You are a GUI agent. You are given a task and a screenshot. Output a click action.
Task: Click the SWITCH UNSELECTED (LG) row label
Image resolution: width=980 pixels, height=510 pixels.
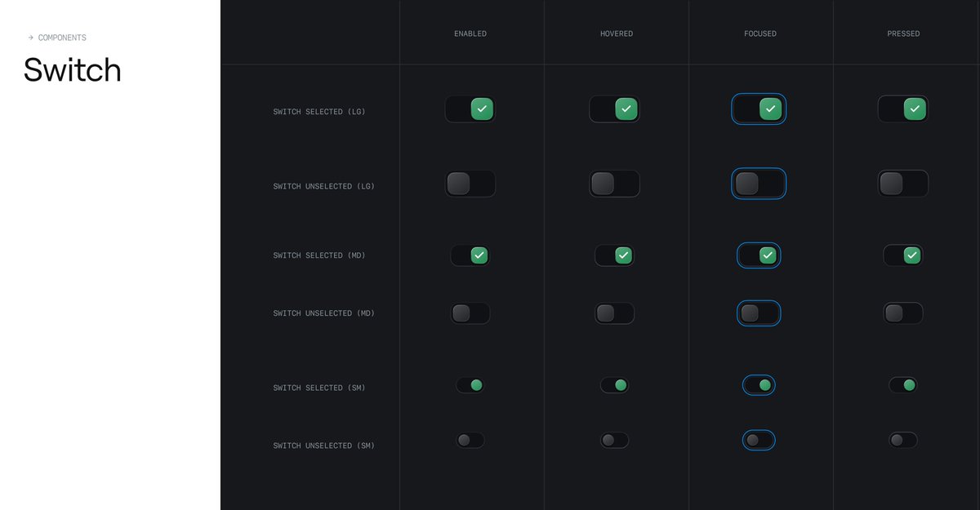pos(324,187)
